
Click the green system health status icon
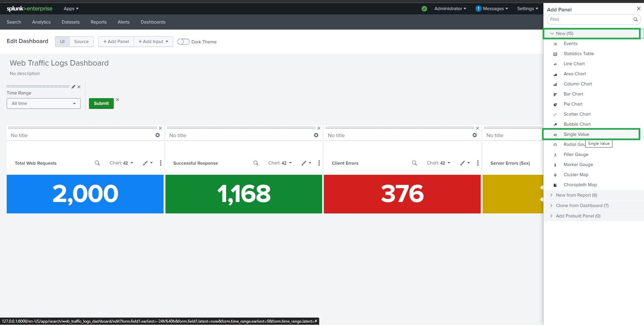tap(424, 9)
